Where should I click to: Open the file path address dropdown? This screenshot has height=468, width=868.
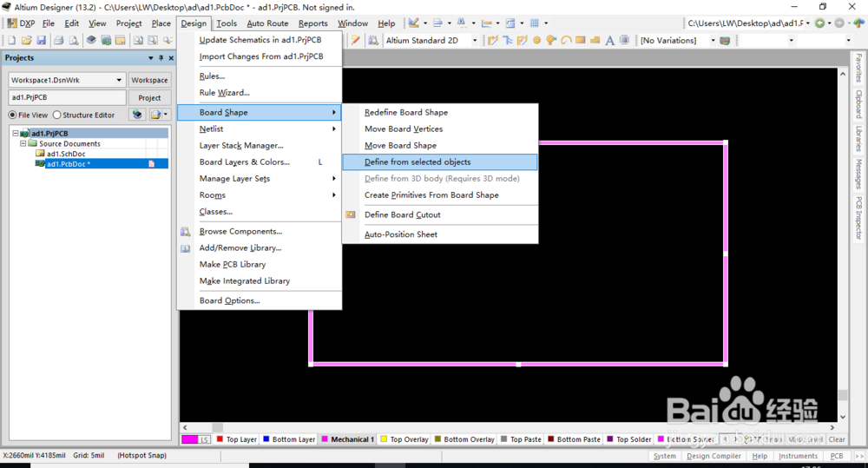tap(808, 23)
